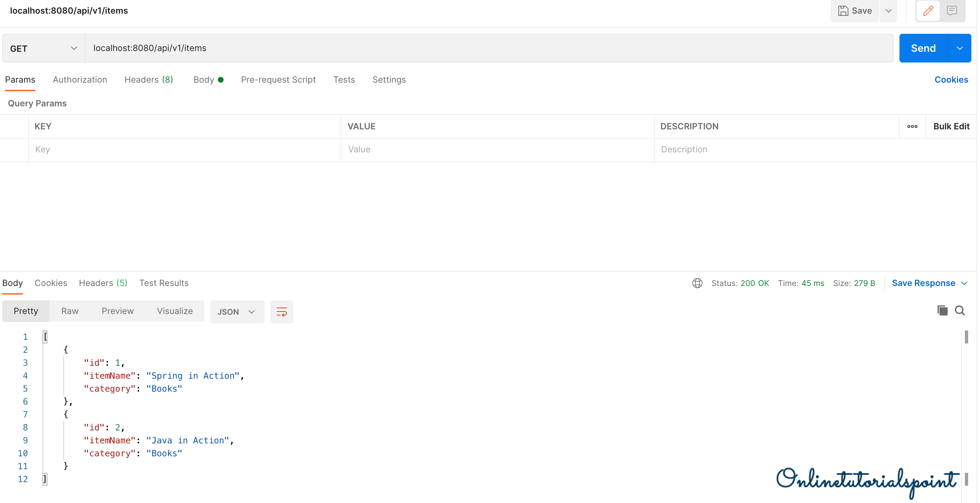980x503 pixels.
Task: Enable the Preview response view
Action: point(118,311)
